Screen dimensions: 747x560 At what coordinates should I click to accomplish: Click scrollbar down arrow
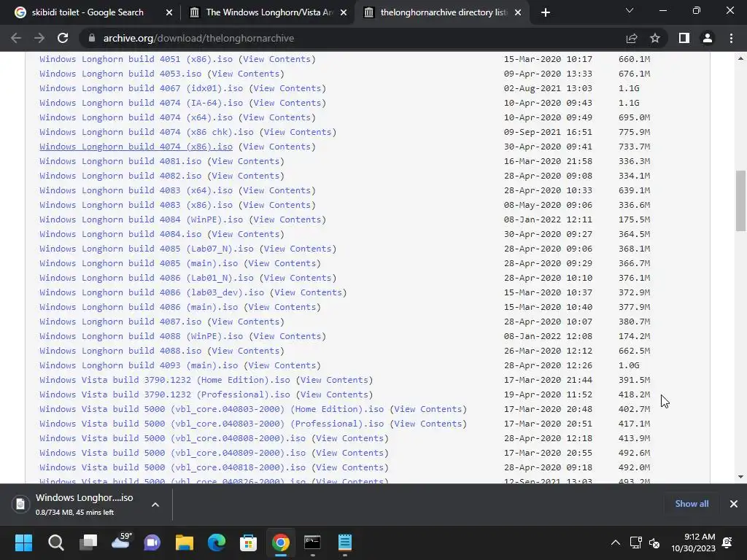740,477
